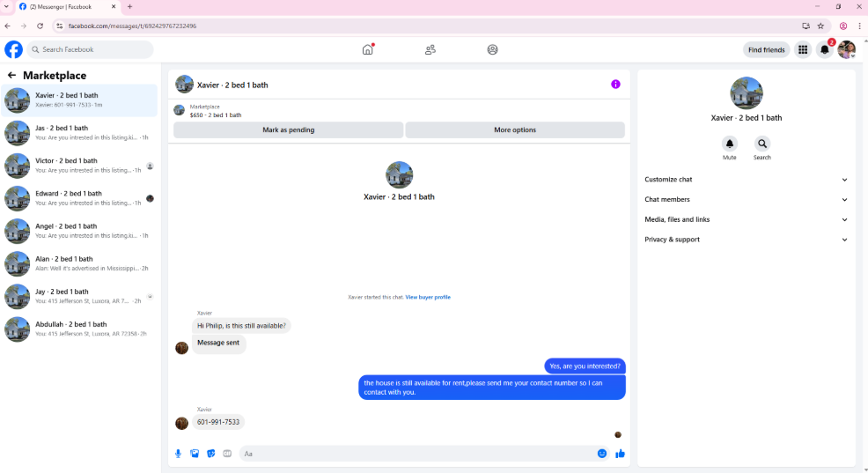Attach a file with the photo icon
Viewport: 868px width, 473px height.
click(x=195, y=454)
